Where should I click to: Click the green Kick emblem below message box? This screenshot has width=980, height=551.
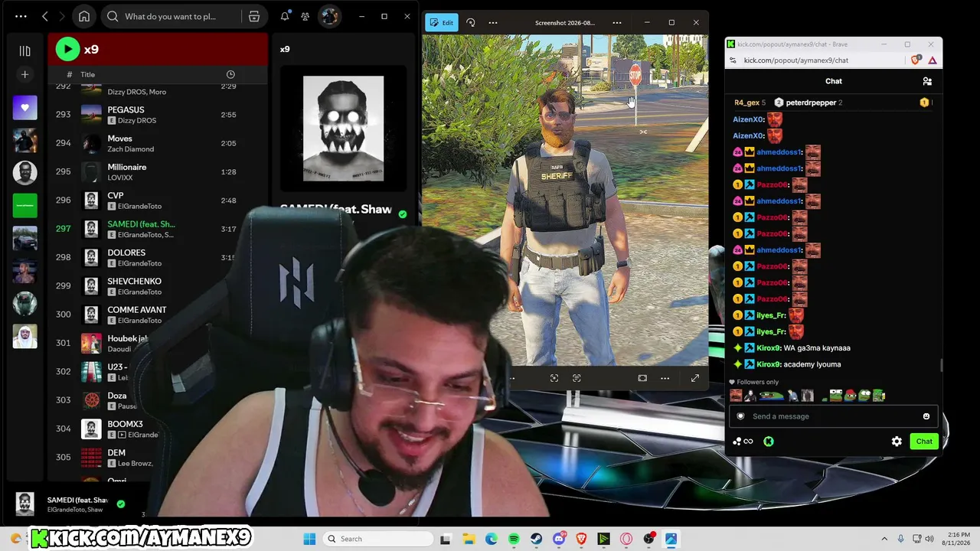[x=769, y=442]
